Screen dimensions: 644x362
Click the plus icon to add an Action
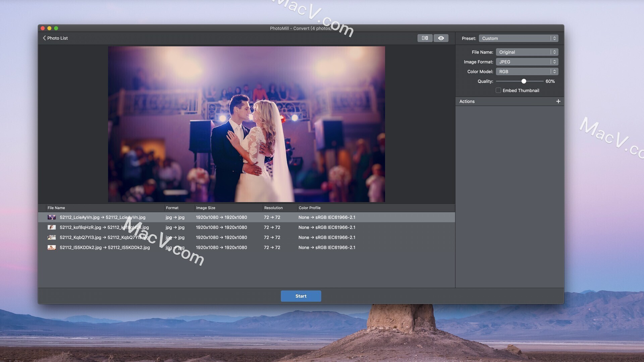(558, 101)
